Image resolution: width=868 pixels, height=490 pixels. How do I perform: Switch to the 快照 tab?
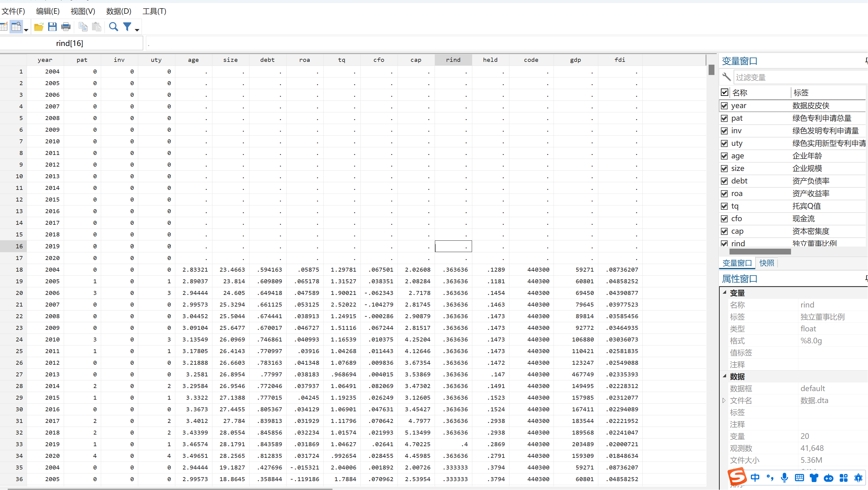coord(767,263)
